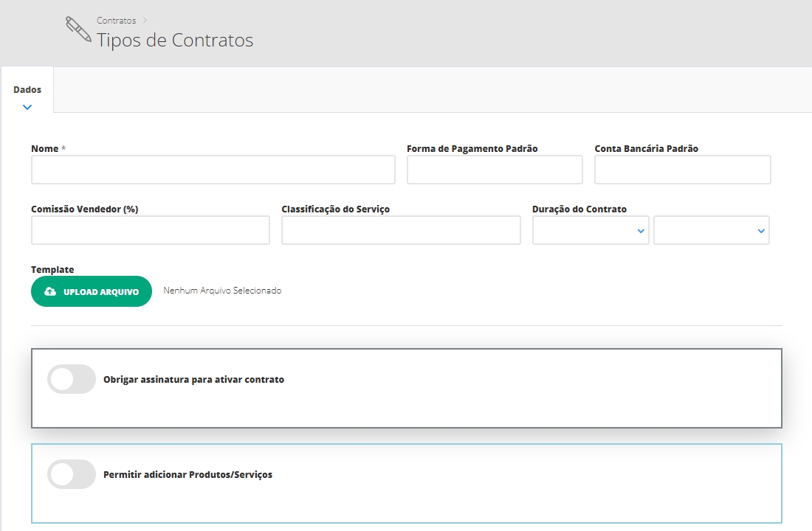Go to Contratos breadcrumb link
The width and height of the screenshot is (812, 531).
pos(116,21)
